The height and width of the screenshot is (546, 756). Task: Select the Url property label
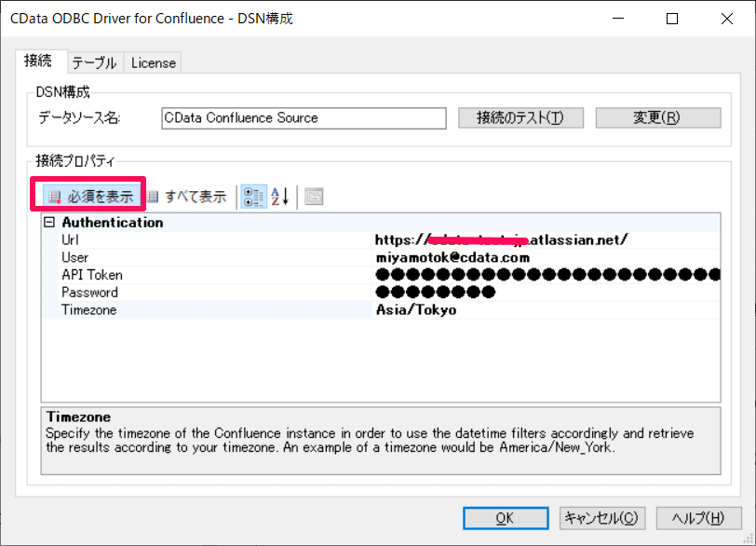[70, 239]
